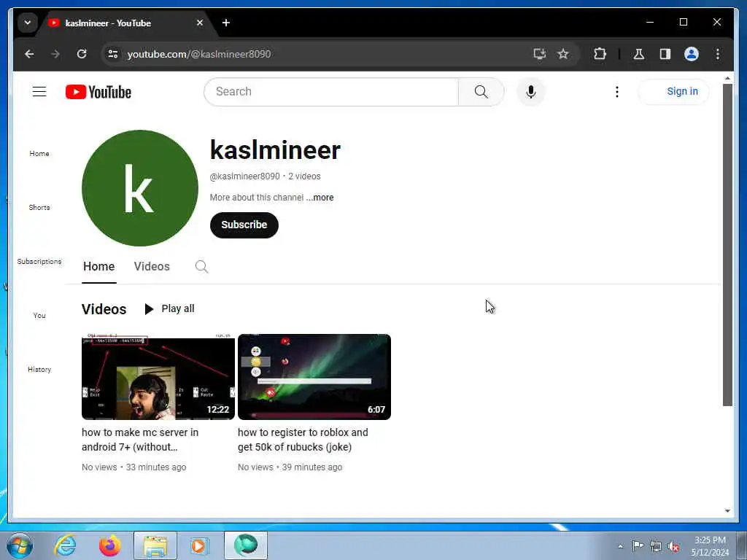Go back using browser back arrow
This screenshot has height=560, width=747.
pos(29,54)
